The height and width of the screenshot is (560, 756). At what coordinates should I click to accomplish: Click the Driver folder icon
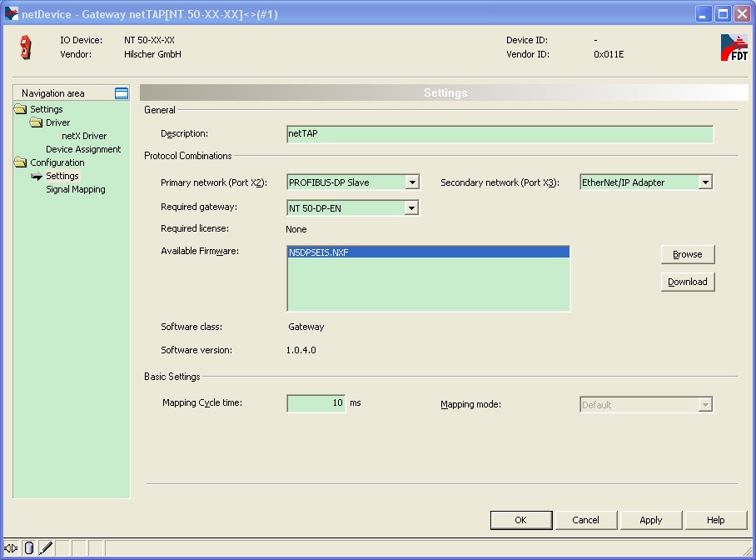pos(36,122)
